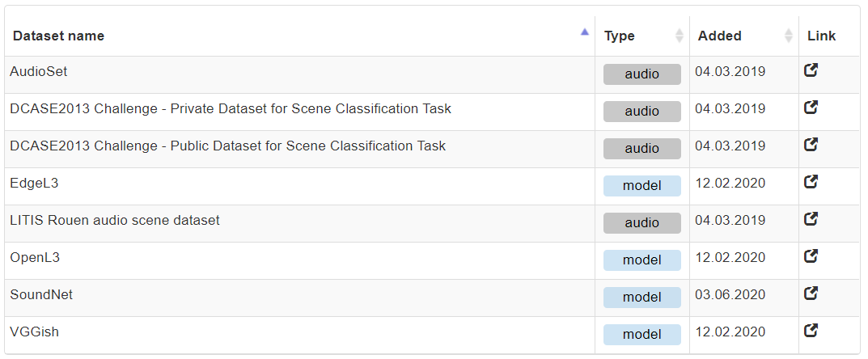Click the model tag in the EdgeL3 row
868x359 pixels.
pyautogui.click(x=642, y=186)
